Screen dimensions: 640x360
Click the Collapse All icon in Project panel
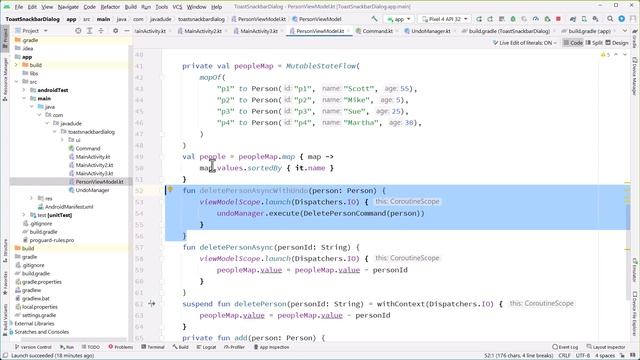(101, 31)
